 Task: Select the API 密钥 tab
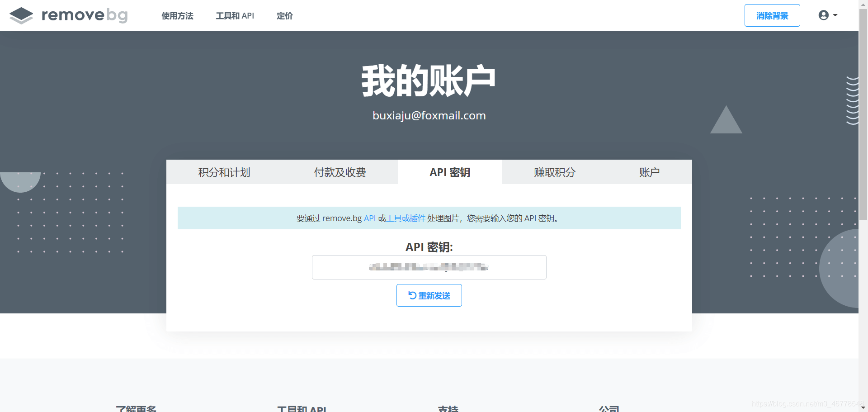point(450,172)
